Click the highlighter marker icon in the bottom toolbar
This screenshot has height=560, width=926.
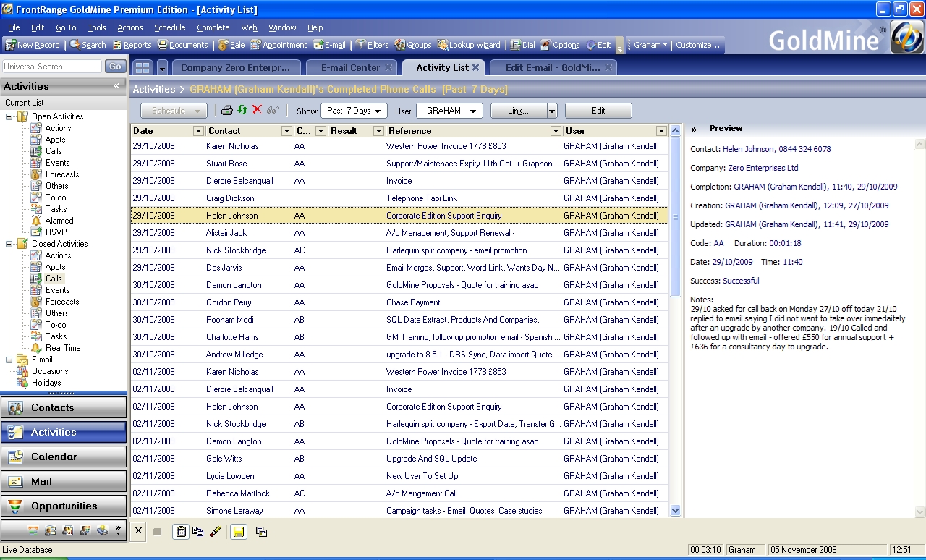point(215,532)
